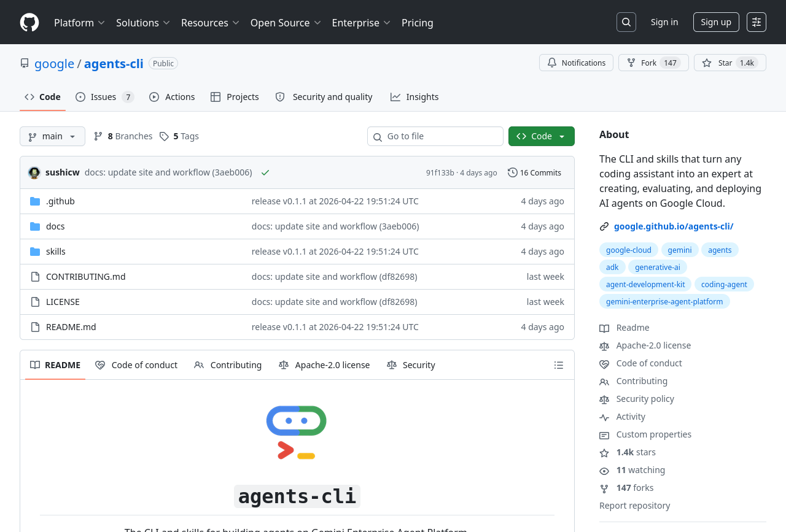Open the google.github.io/agents-cli/ link
The image size is (786, 532).
(673, 226)
